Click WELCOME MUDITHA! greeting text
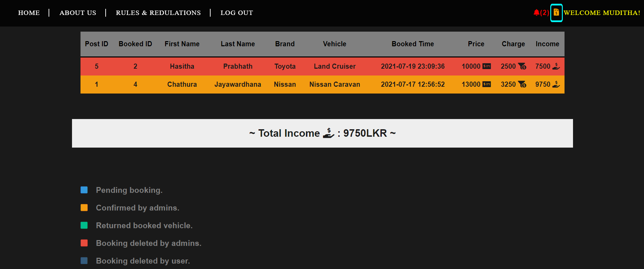 click(602, 13)
